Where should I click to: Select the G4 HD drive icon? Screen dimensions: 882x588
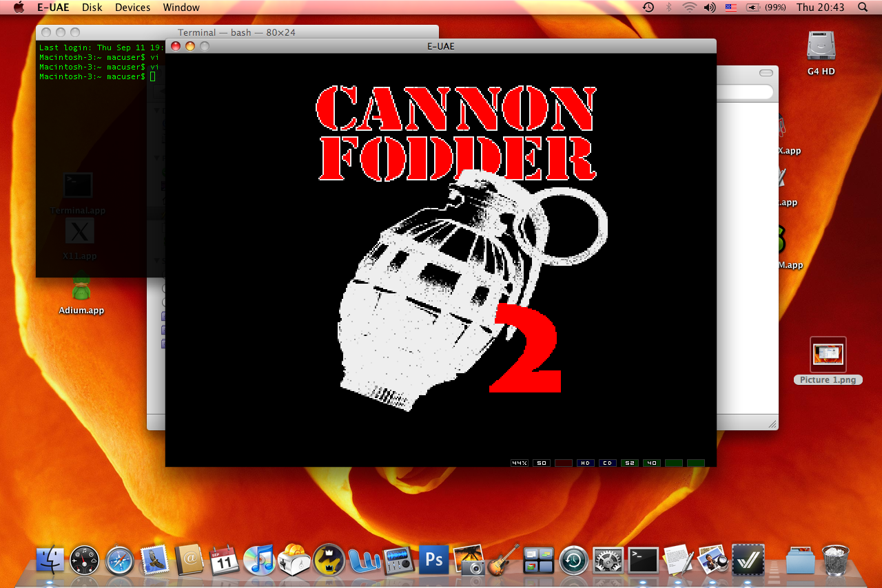click(x=821, y=46)
